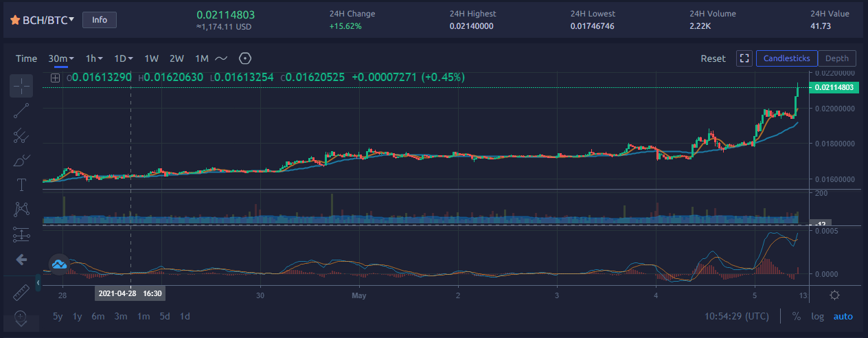Screen dimensions: 868x338
Task: Toggle percent scale mode
Action: pos(797,317)
